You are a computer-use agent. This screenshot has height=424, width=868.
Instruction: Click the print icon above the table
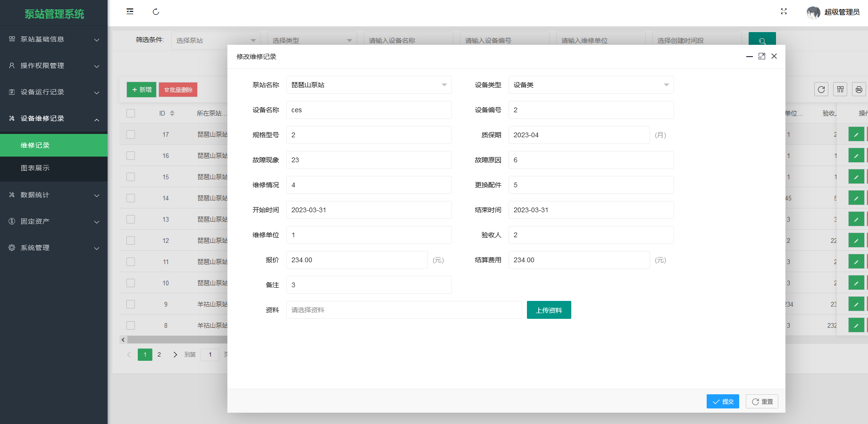pyautogui.click(x=859, y=90)
